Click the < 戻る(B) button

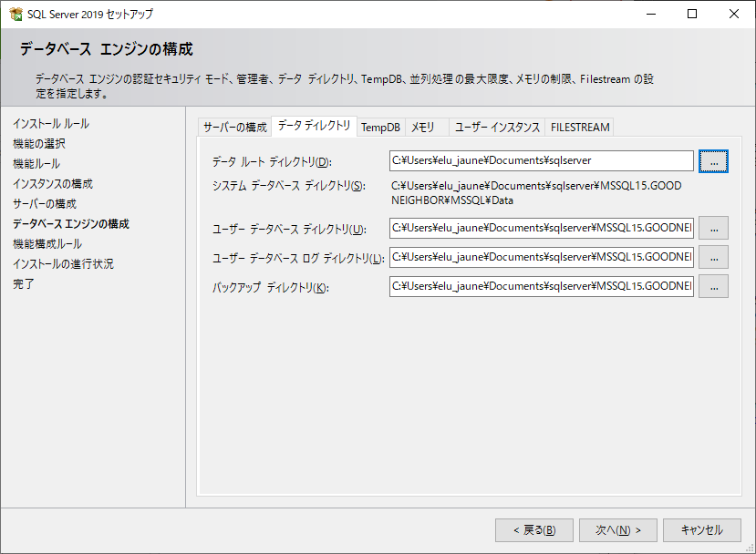tap(534, 530)
